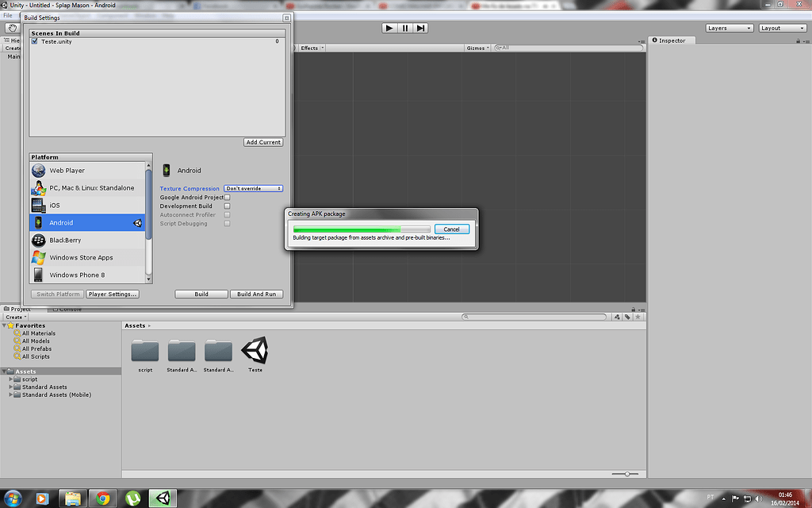Select BlackBerry as build platform

pos(63,240)
